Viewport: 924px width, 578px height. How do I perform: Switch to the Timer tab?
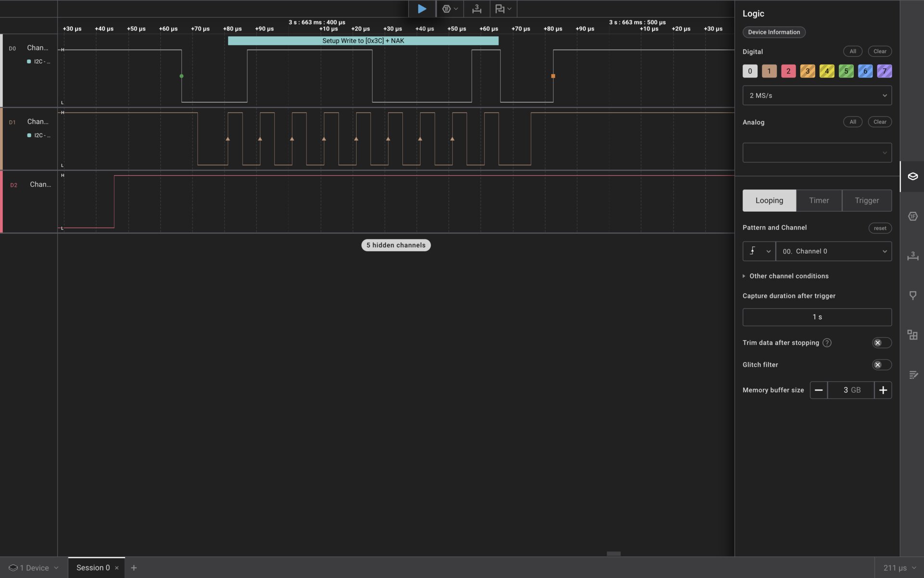pos(819,200)
